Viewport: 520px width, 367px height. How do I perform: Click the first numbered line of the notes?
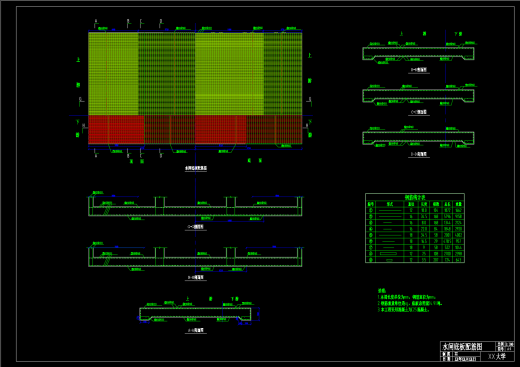click(x=407, y=297)
